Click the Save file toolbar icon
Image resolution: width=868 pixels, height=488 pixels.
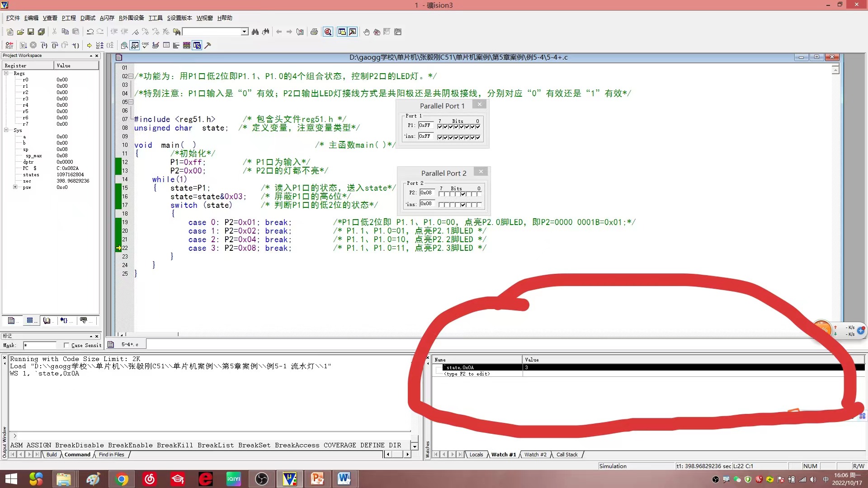[x=31, y=32]
